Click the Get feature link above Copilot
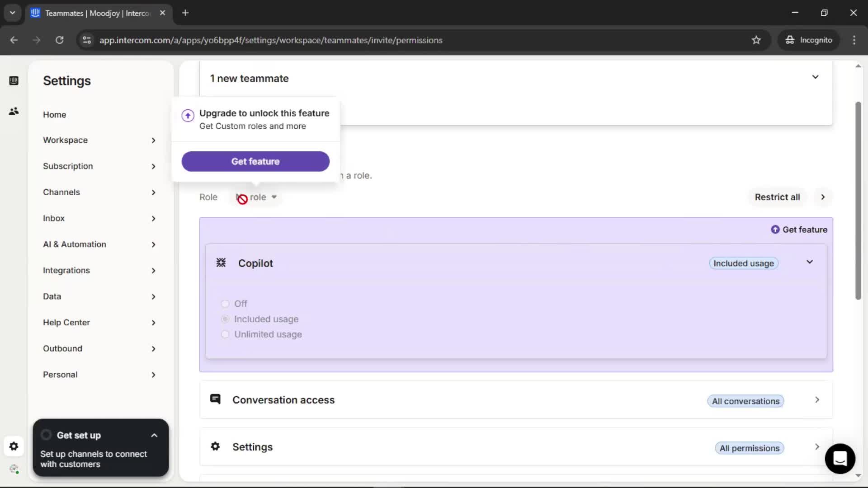868x488 pixels. pyautogui.click(x=799, y=230)
